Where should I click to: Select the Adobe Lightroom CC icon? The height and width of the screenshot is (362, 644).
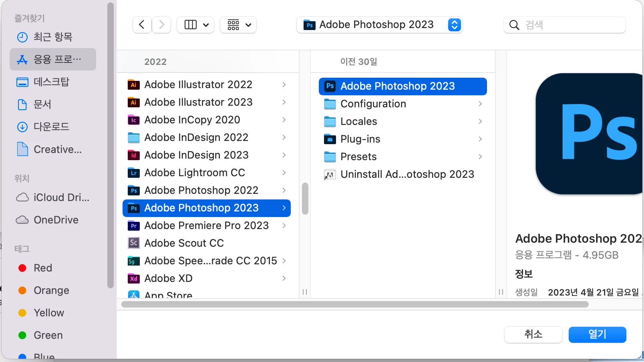134,173
